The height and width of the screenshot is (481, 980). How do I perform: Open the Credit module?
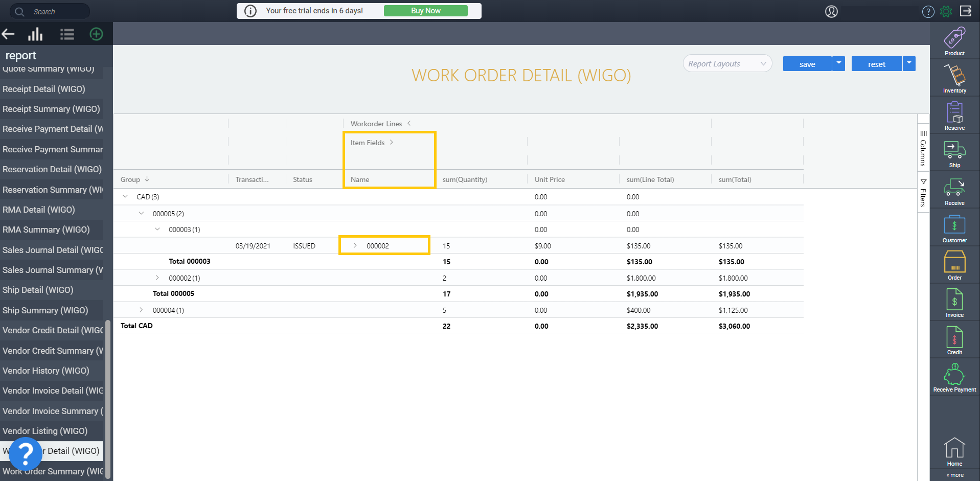(954, 340)
